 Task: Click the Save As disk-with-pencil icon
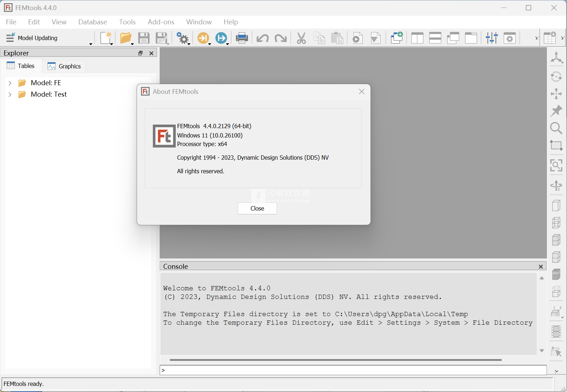click(162, 38)
